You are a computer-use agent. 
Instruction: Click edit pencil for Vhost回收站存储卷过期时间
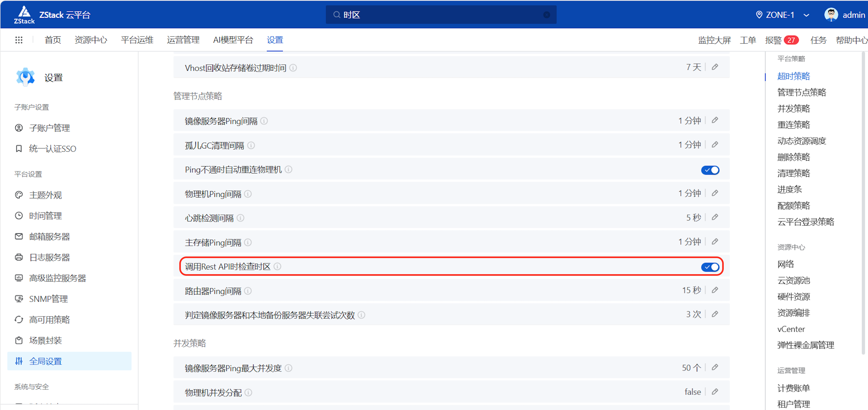pyautogui.click(x=715, y=67)
